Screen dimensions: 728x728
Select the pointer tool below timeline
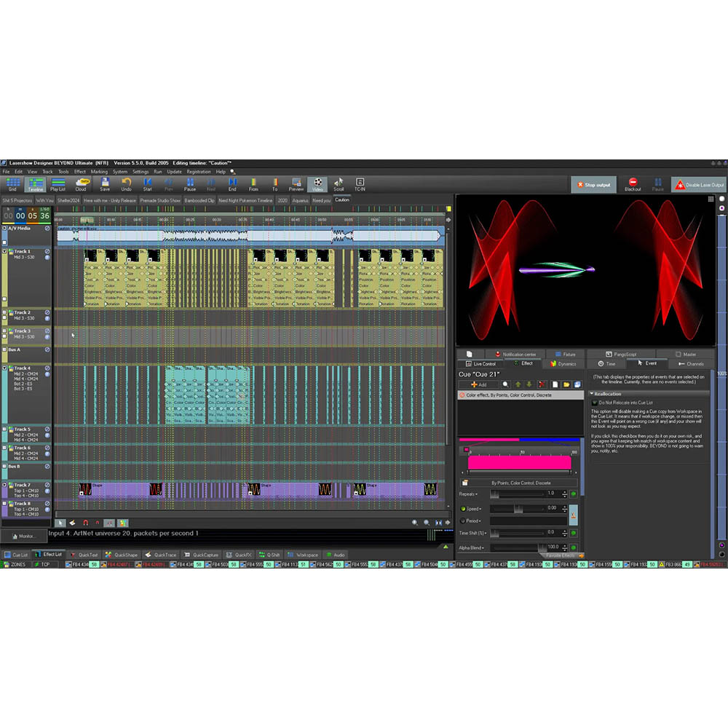point(60,523)
